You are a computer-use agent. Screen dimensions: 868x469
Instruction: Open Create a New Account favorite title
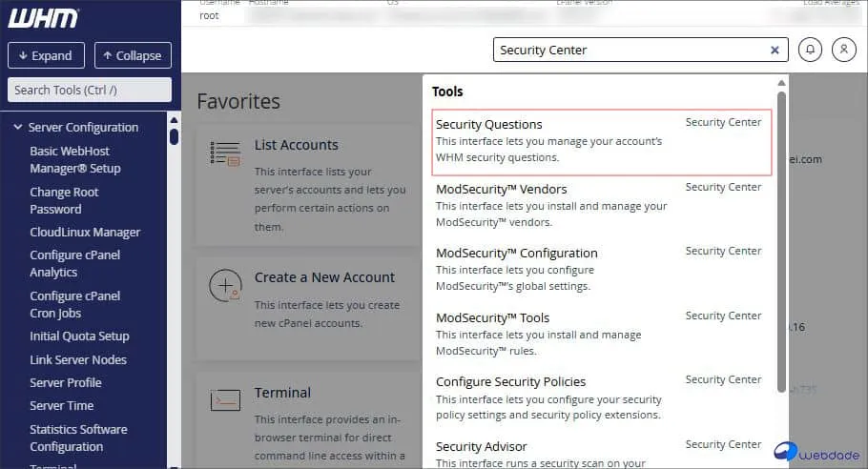(325, 277)
